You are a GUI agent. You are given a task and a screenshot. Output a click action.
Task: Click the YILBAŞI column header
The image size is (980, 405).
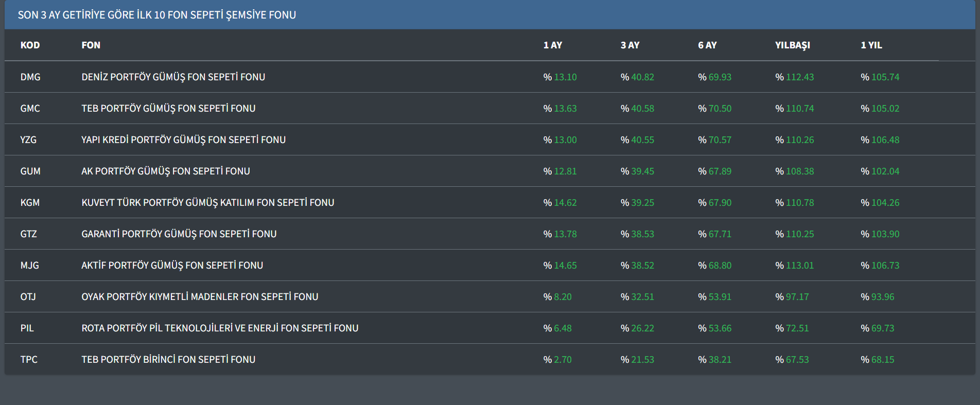792,45
